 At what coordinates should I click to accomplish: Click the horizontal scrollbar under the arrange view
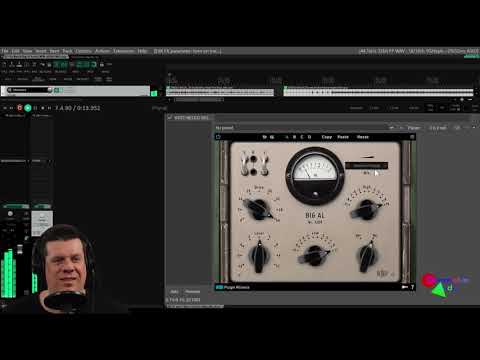point(199,100)
